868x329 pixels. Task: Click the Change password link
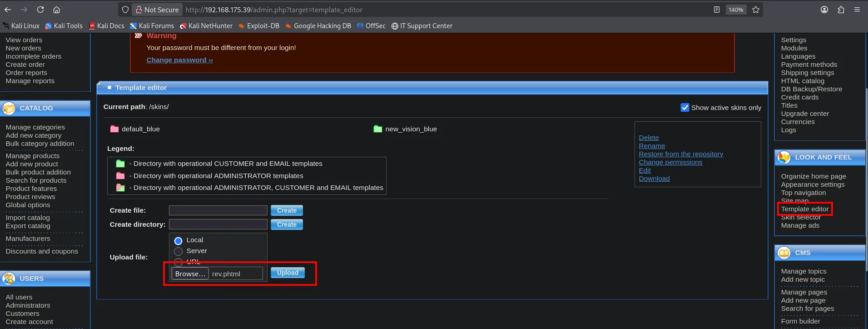pyautogui.click(x=179, y=60)
